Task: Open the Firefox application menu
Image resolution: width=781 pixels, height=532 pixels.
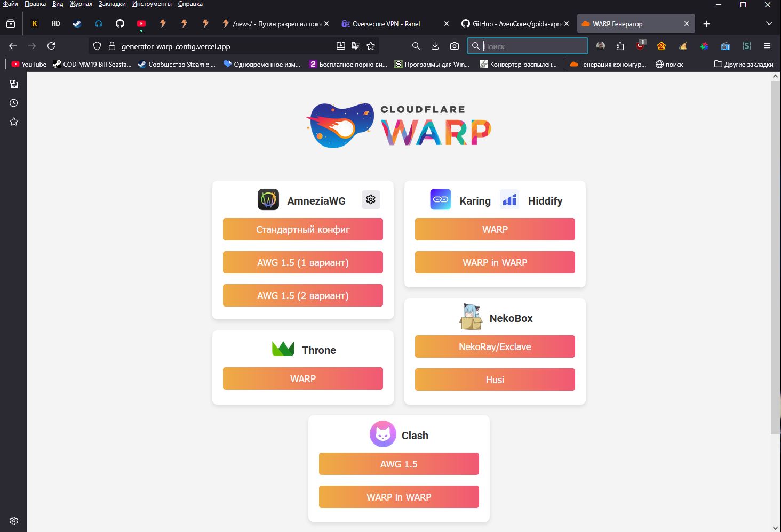Action: (x=767, y=46)
